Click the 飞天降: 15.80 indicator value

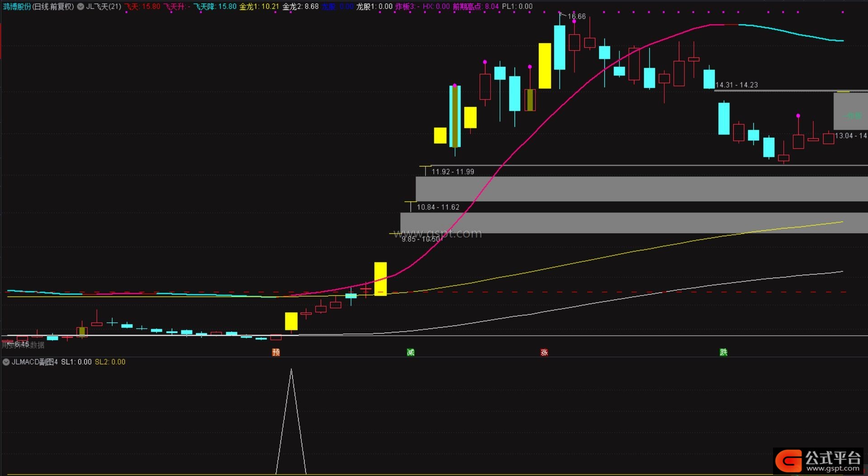pos(215,7)
